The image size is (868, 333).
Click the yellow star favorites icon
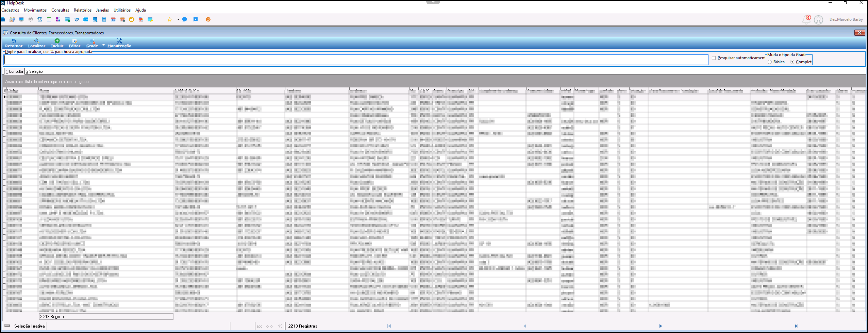(170, 19)
